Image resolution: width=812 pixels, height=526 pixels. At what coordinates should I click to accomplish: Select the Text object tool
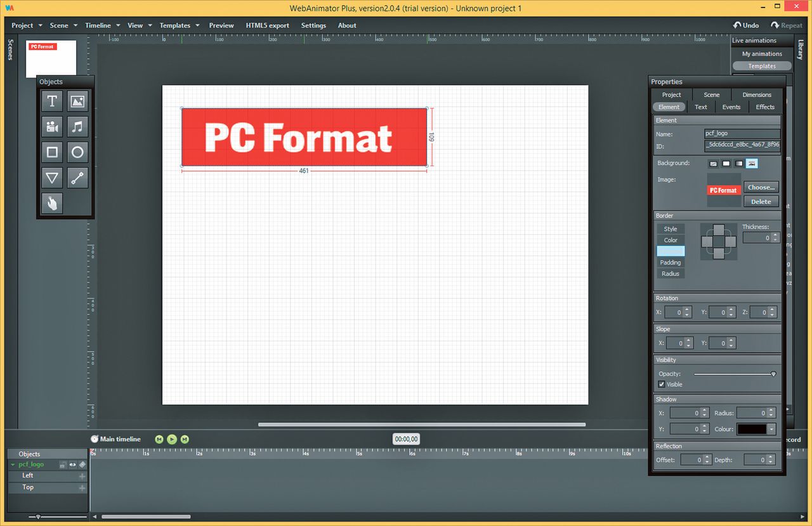[52, 101]
